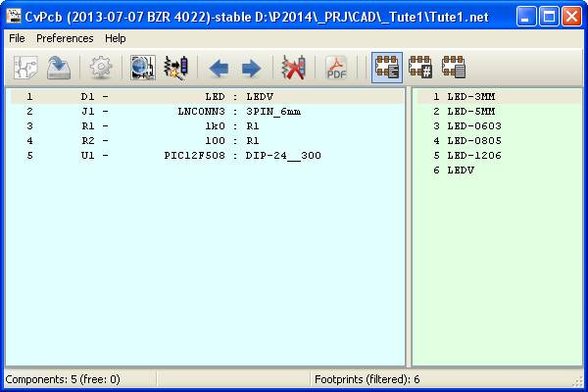Screen dimensions: 588x392
Task: Toggle filter footprints by component keywords
Action: coord(387,68)
